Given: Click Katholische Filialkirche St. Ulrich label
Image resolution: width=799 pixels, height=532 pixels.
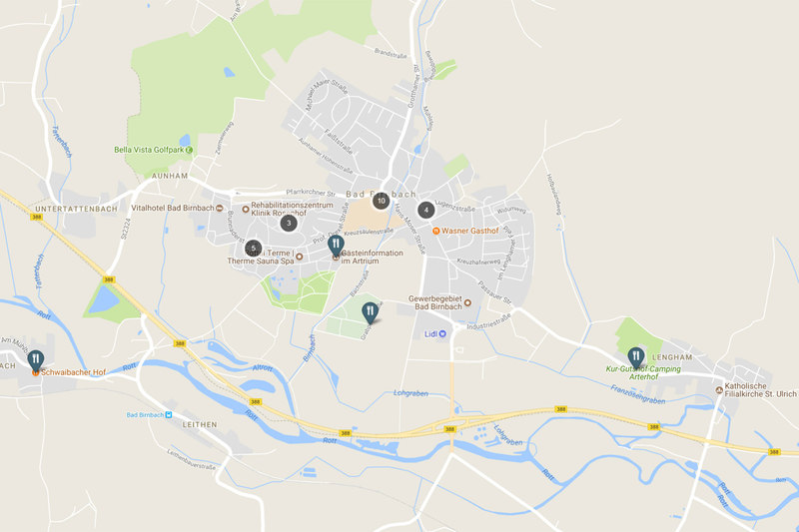Looking at the screenshot, I should pyautogui.click(x=760, y=390).
